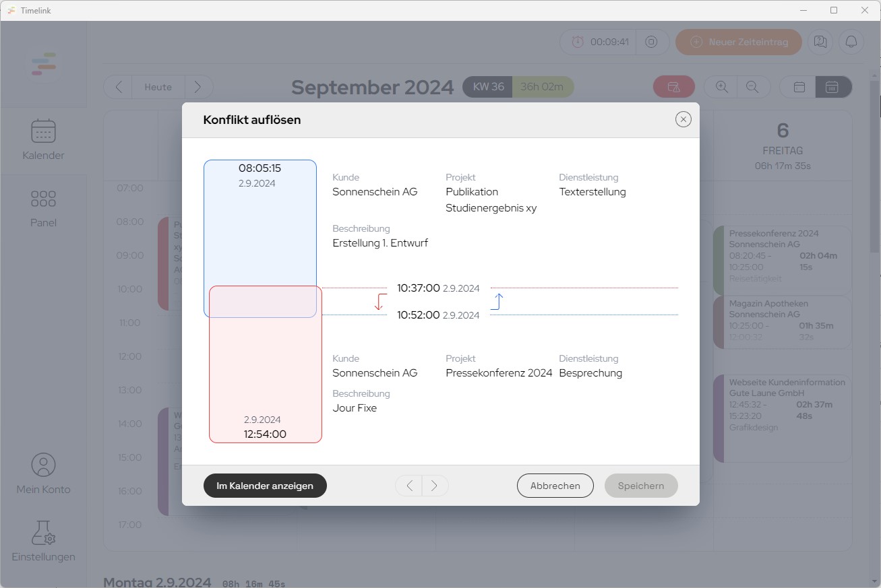Open the red conflicts indicator button
Viewport: 881px width, 588px height.
tap(674, 87)
